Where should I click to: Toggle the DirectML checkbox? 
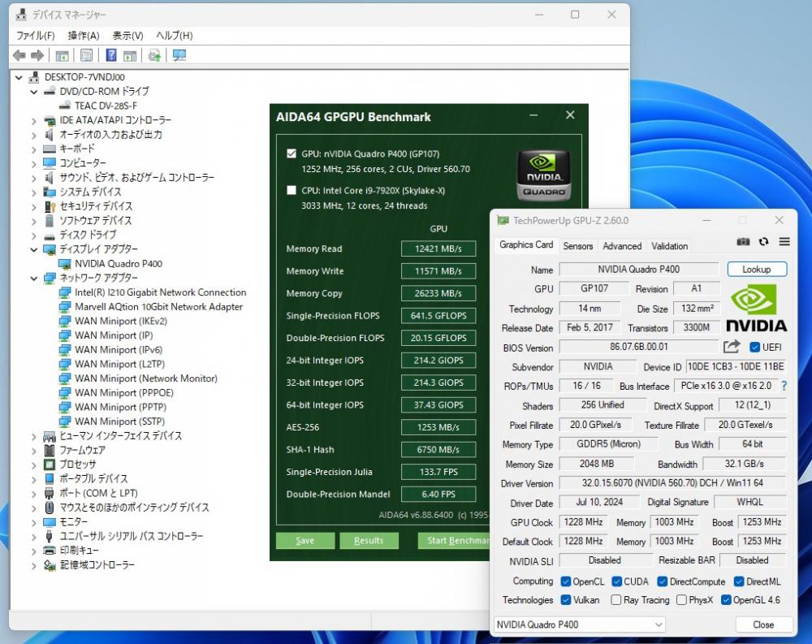pyautogui.click(x=739, y=581)
